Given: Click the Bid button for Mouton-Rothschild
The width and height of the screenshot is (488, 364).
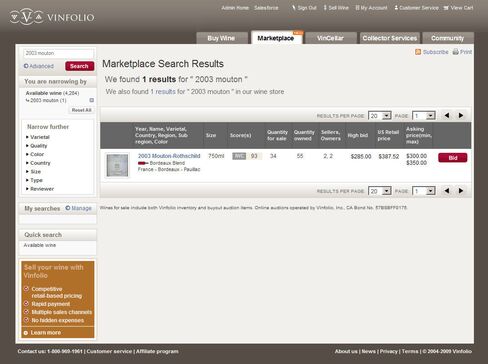Looking at the screenshot, I should point(453,158).
